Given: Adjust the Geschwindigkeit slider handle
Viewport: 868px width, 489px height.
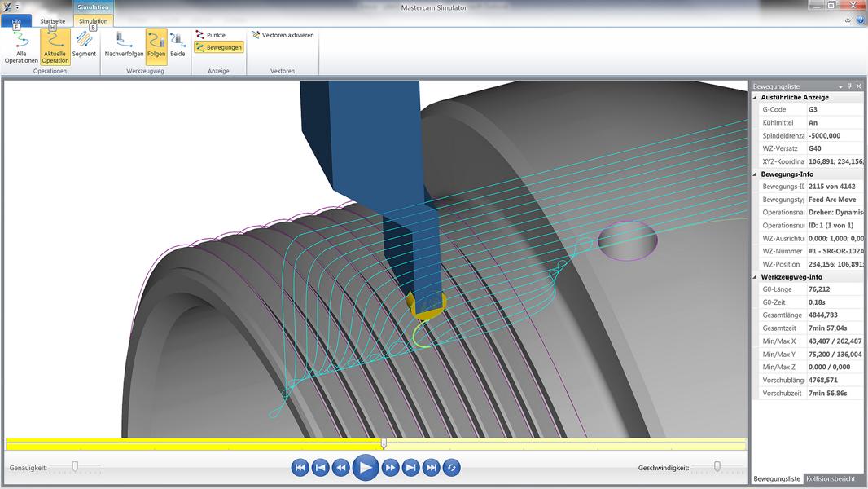Looking at the screenshot, I should (x=717, y=466).
